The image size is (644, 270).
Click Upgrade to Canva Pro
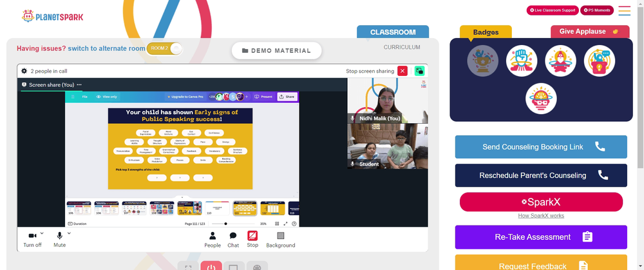185,97
